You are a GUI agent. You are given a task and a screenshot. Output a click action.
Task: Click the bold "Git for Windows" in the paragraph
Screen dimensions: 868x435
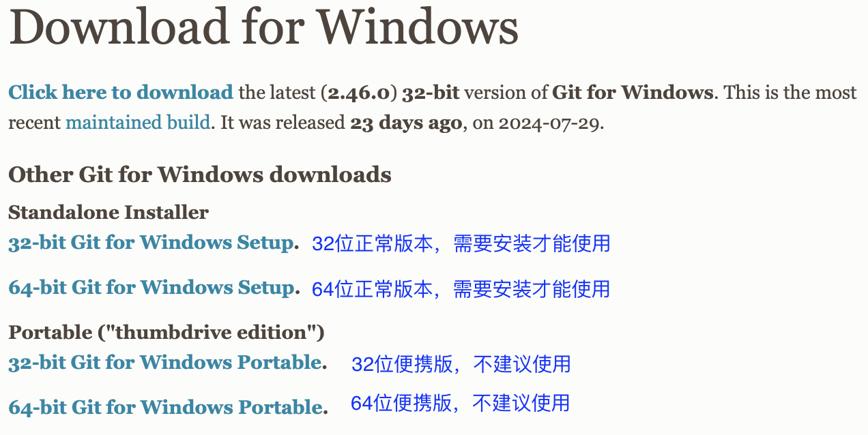coord(633,93)
